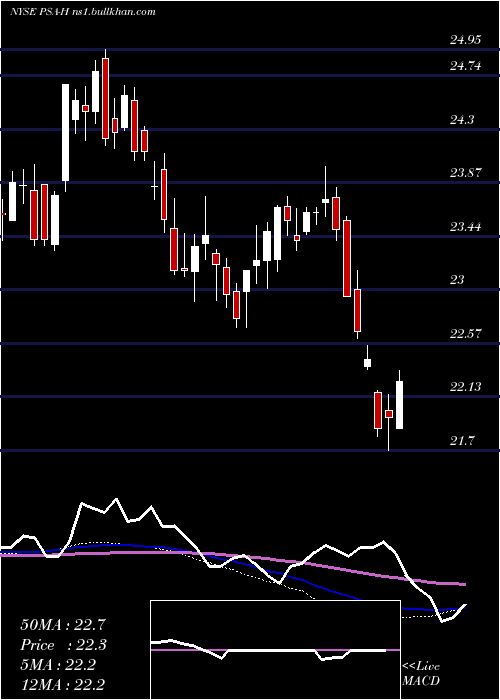This screenshot has height=700, width=500.
Task: Click the 5MA : 22.2 readout
Action: pyautogui.click(x=58, y=665)
